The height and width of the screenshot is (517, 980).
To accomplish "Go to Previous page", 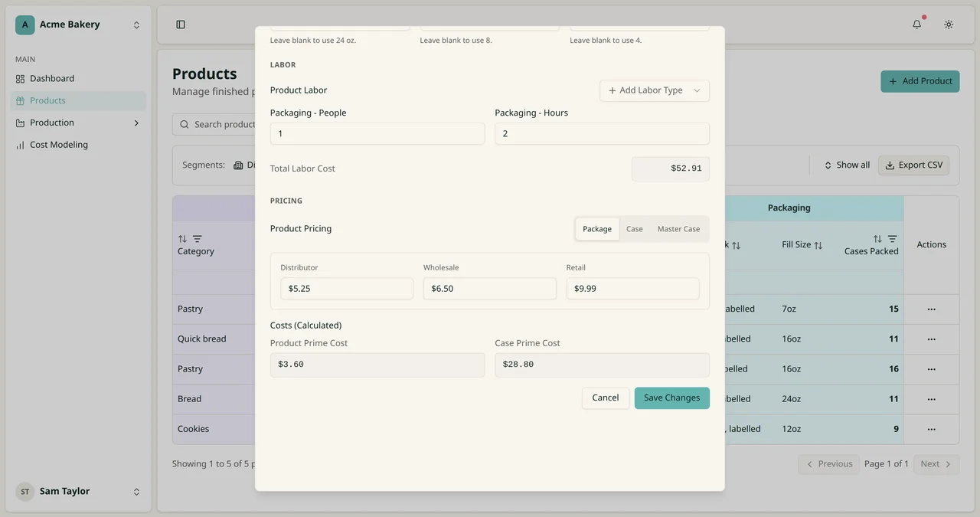I will [828, 464].
